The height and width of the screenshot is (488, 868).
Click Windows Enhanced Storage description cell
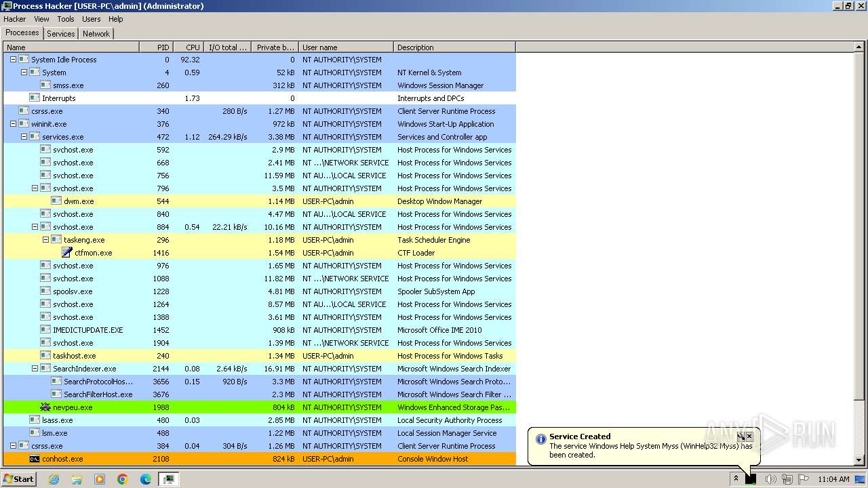pos(454,407)
